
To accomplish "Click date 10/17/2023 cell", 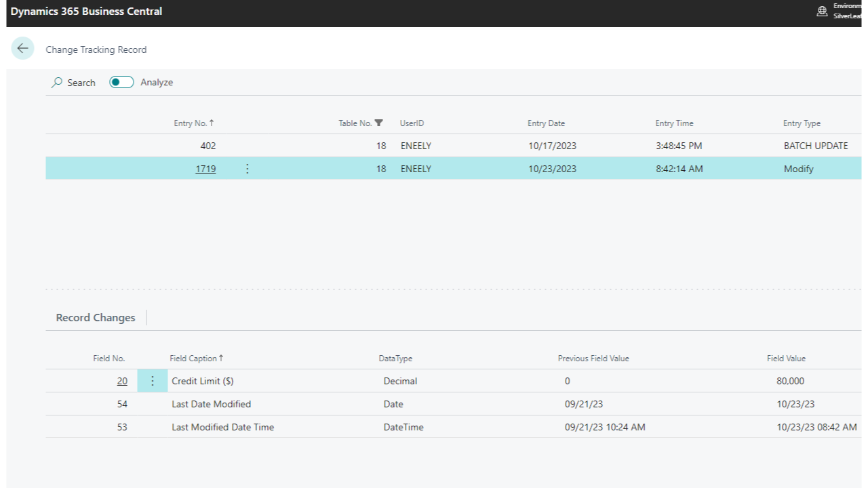I will [x=552, y=146].
